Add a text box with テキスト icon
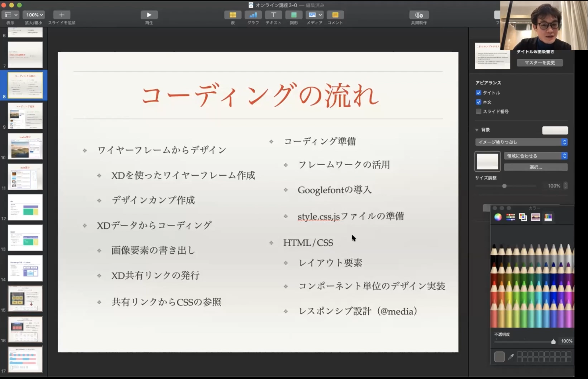The height and width of the screenshot is (379, 588). pyautogui.click(x=273, y=15)
